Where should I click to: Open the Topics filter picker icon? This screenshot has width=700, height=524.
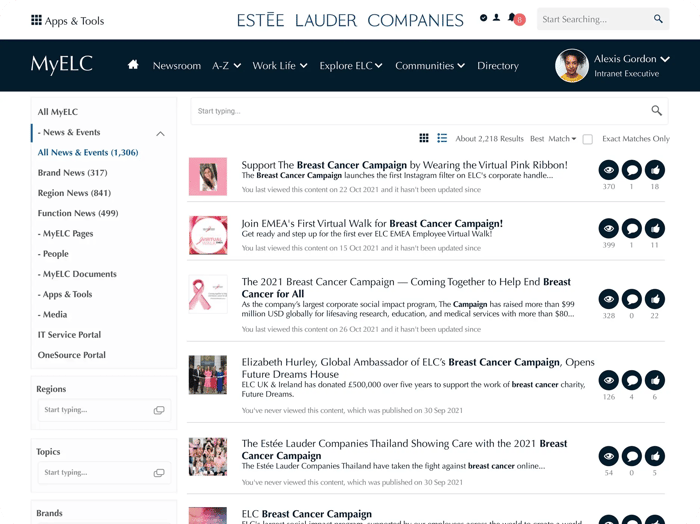tap(159, 473)
